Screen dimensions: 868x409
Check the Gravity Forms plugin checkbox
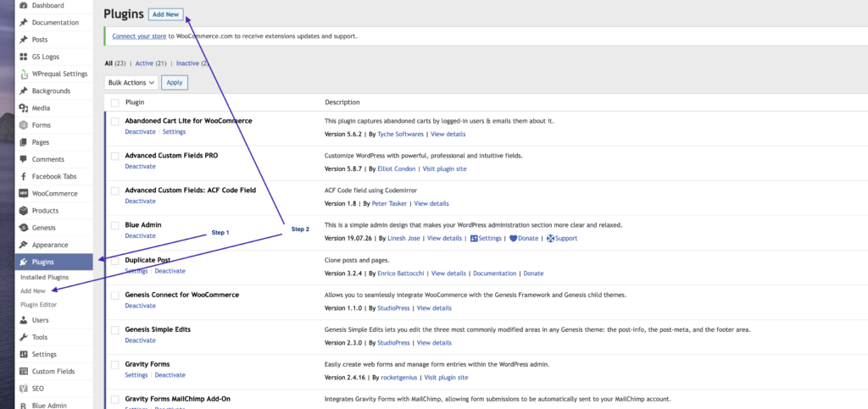click(114, 365)
